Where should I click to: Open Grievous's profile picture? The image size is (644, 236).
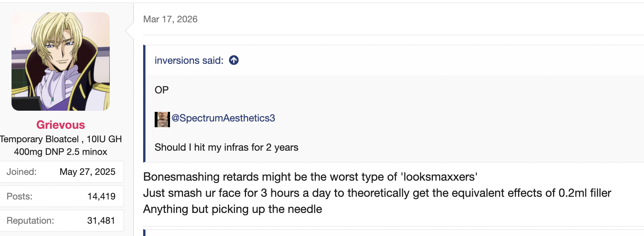pyautogui.click(x=61, y=61)
